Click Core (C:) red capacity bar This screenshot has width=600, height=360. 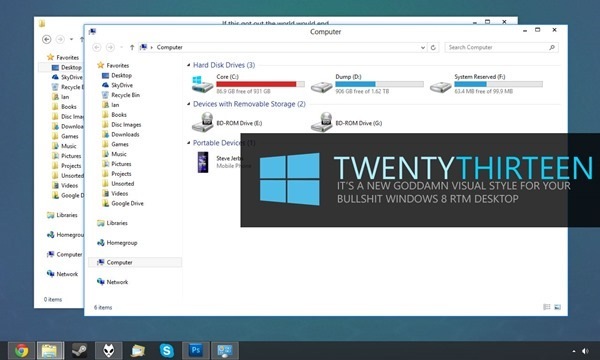pos(260,84)
